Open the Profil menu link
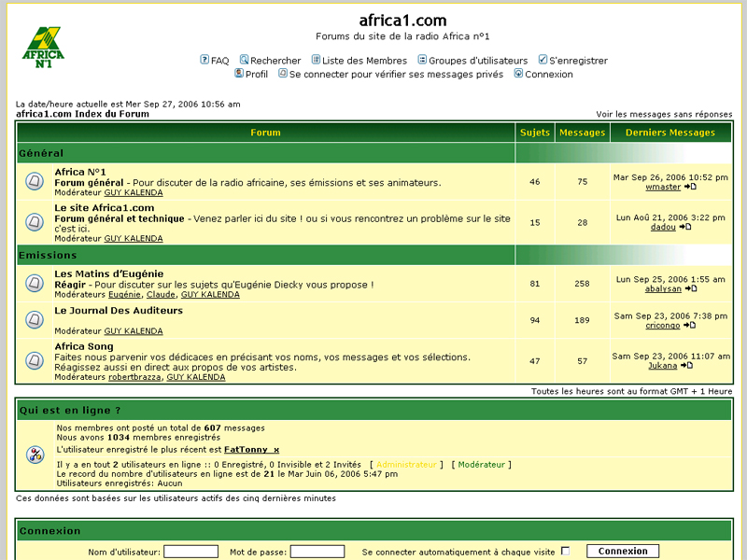 pyautogui.click(x=256, y=75)
